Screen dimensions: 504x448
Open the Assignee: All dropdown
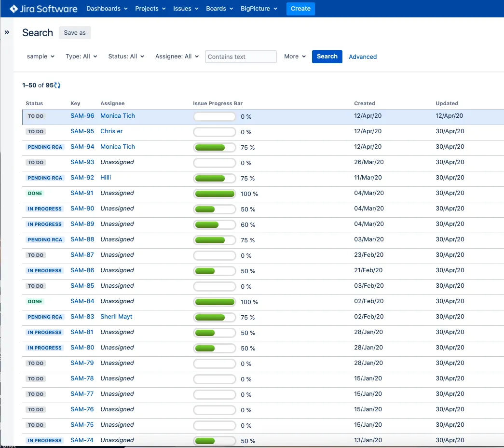pyautogui.click(x=177, y=56)
